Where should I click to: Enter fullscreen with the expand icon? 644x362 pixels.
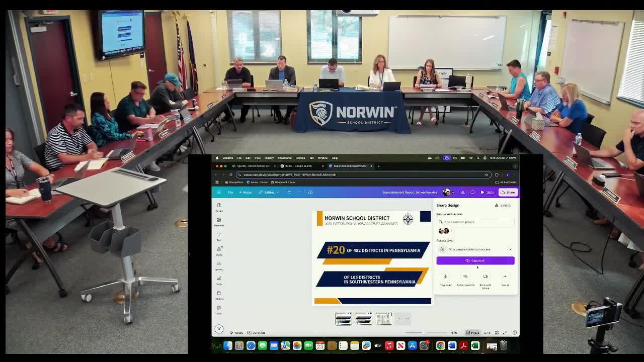[x=505, y=332]
